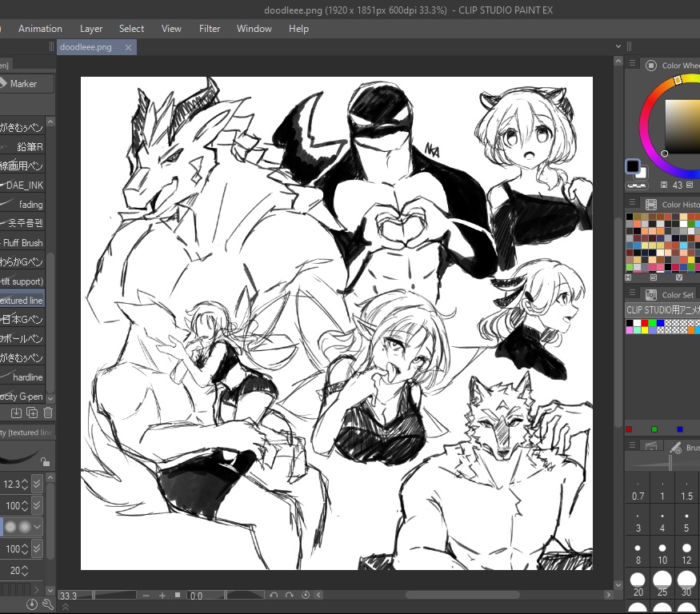Close the doodleee.png tab
The height and width of the screenshot is (614, 700).
point(128,47)
